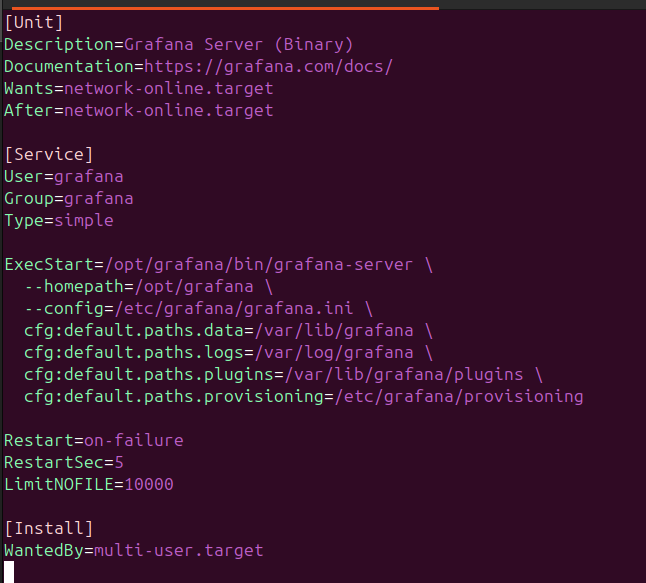Click the Group=grafana line

click(x=69, y=199)
